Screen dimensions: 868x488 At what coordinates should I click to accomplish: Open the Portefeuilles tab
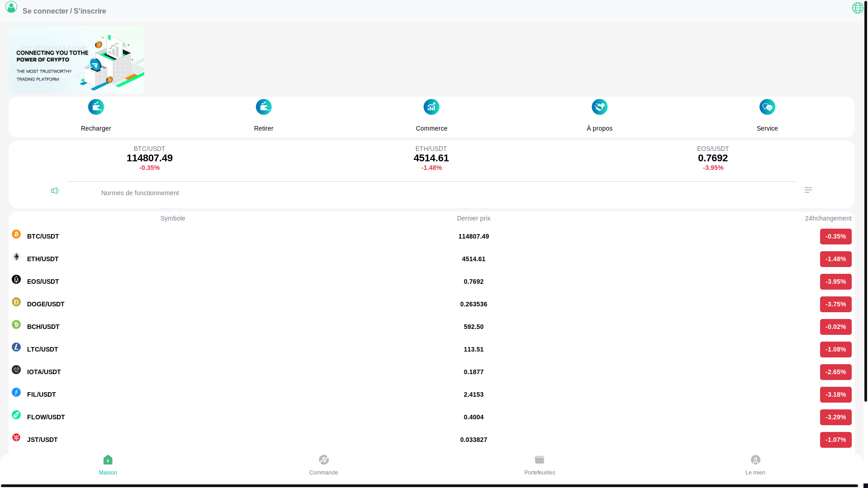coord(539,465)
